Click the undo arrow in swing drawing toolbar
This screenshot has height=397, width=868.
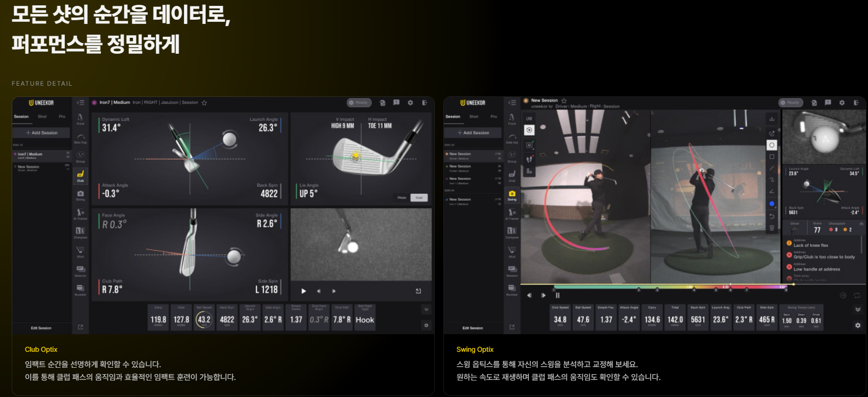(772, 216)
